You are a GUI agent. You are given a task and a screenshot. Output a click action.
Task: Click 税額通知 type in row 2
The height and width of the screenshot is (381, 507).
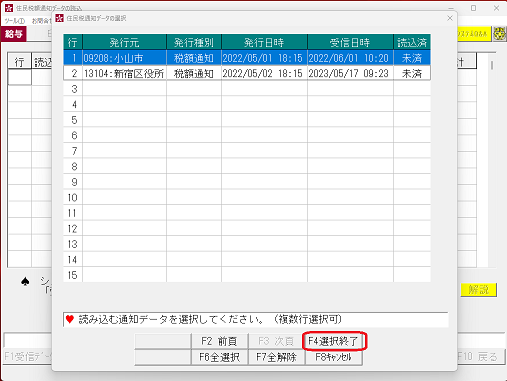click(x=194, y=73)
